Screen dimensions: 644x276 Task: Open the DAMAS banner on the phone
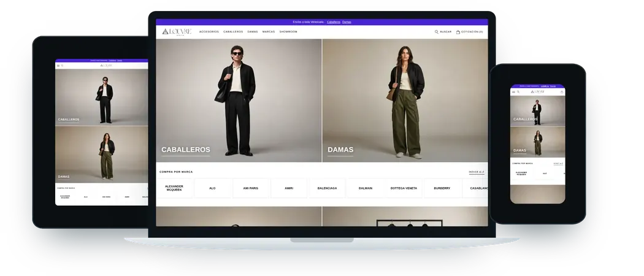click(x=538, y=142)
